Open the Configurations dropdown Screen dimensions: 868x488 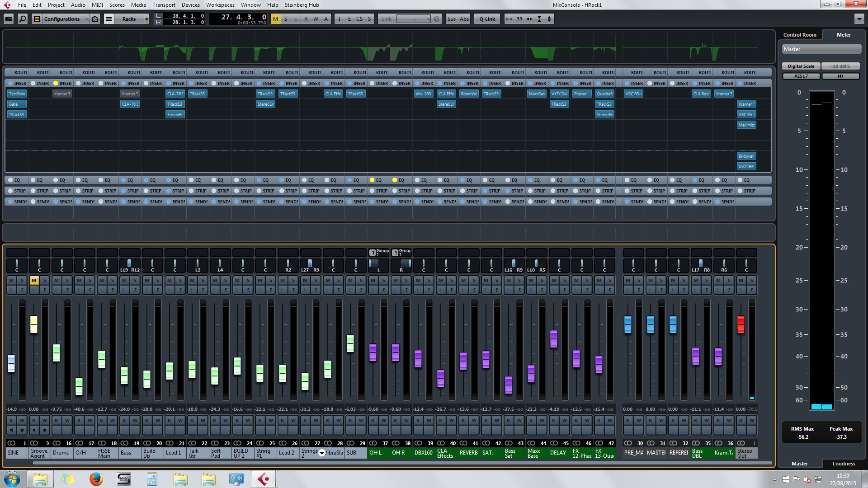click(x=66, y=19)
